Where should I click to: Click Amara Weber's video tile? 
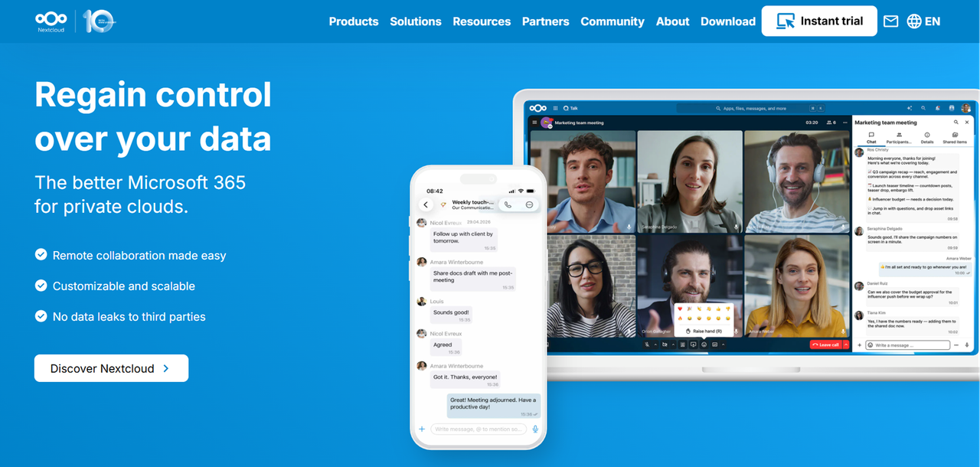click(797, 286)
